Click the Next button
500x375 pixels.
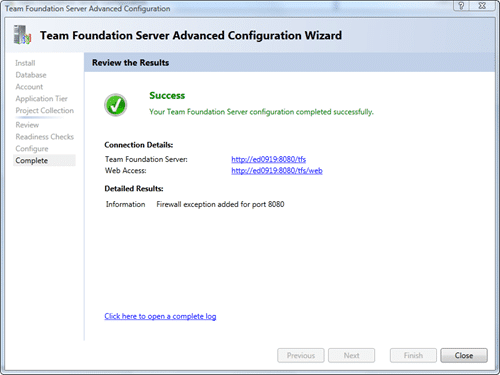pos(351,355)
